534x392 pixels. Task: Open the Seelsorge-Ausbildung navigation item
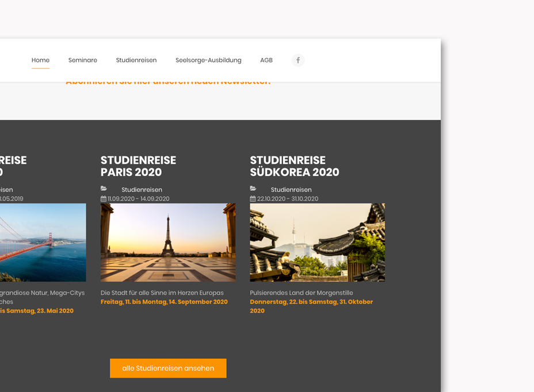pyautogui.click(x=208, y=60)
